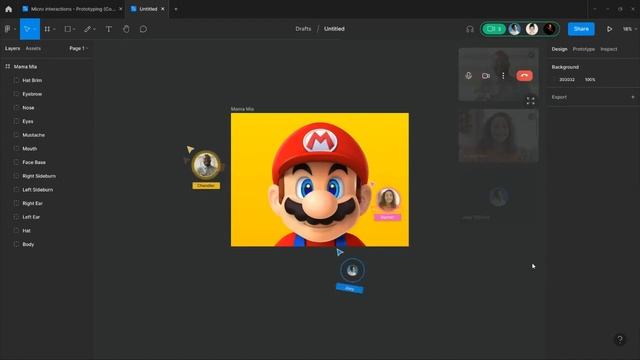This screenshot has width=640, height=360.
Task: Select the Body layer
Action: coord(28,244)
